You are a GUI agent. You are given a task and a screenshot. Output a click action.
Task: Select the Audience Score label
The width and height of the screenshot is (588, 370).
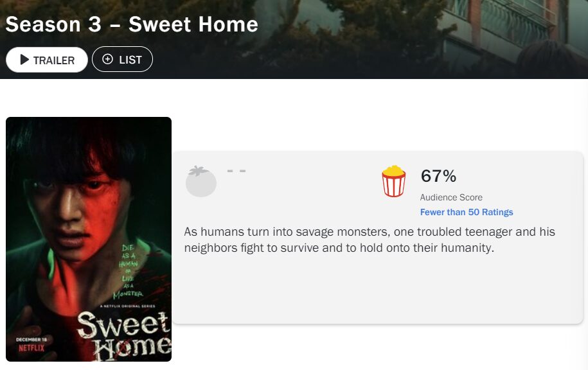[451, 197]
